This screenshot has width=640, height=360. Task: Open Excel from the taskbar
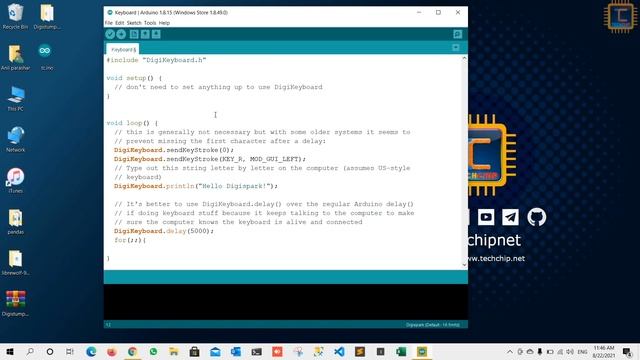pyautogui.click(x=401, y=351)
